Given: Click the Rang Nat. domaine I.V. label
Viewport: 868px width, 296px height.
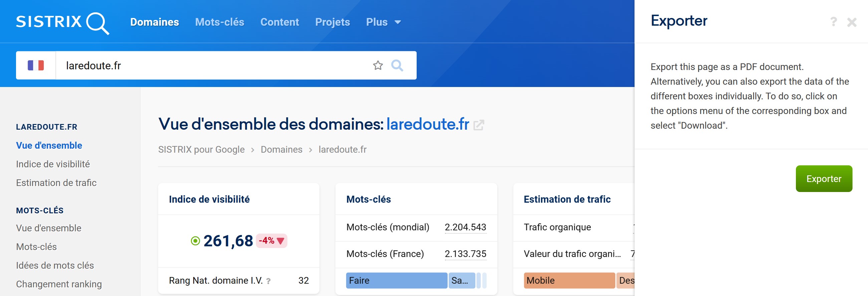Looking at the screenshot, I should (x=216, y=281).
